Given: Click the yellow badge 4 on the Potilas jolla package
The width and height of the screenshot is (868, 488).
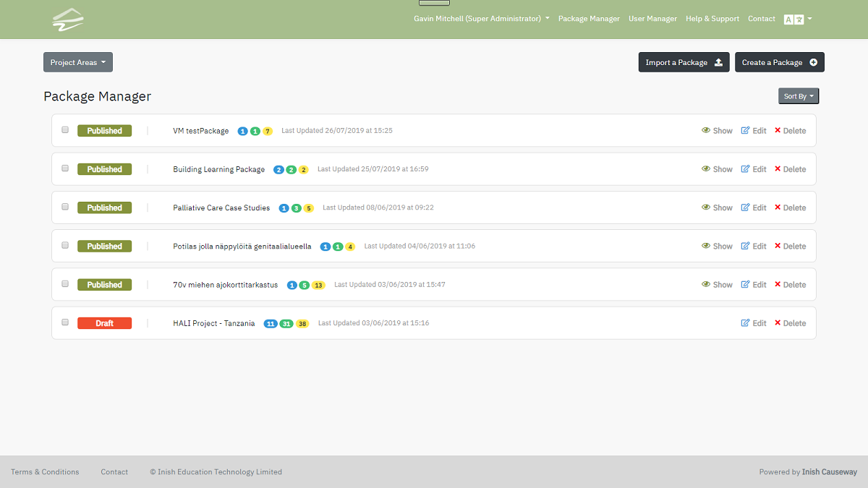Looking at the screenshot, I should click(x=350, y=247).
